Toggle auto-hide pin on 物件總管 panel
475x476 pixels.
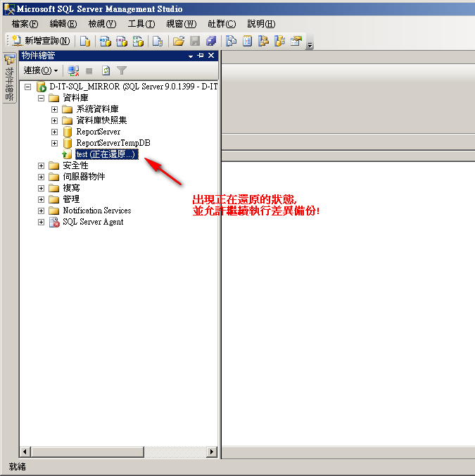pyautogui.click(x=201, y=56)
